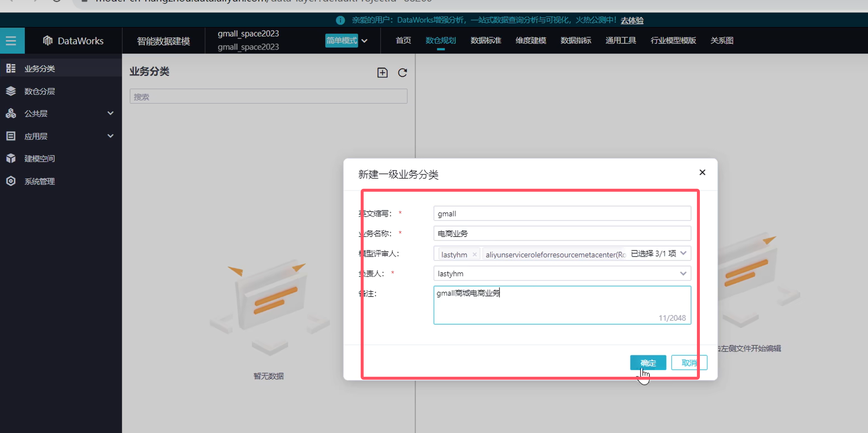The width and height of the screenshot is (868, 433).
Task: Switch to the 数据指标 tab
Action: (575, 40)
